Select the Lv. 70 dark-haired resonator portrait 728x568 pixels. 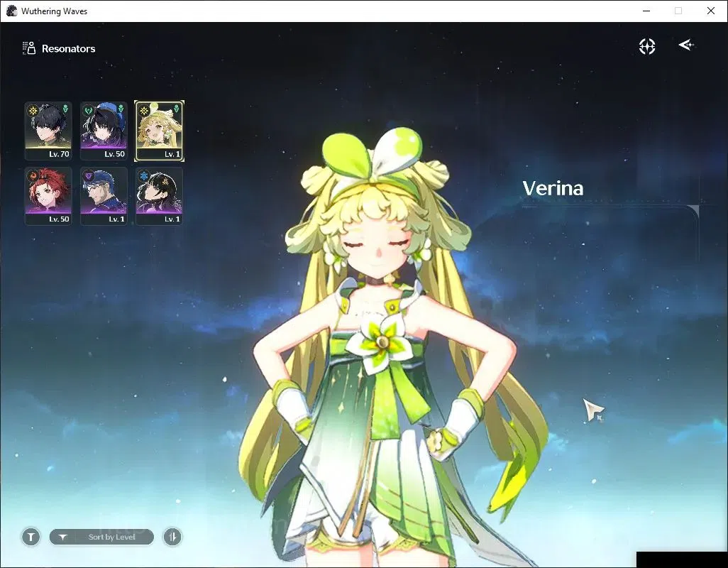(x=48, y=131)
